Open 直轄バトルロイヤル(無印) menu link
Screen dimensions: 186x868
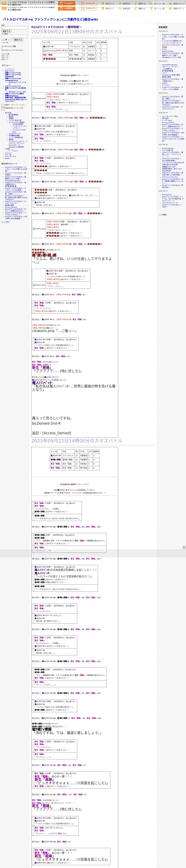(x=14, y=94)
